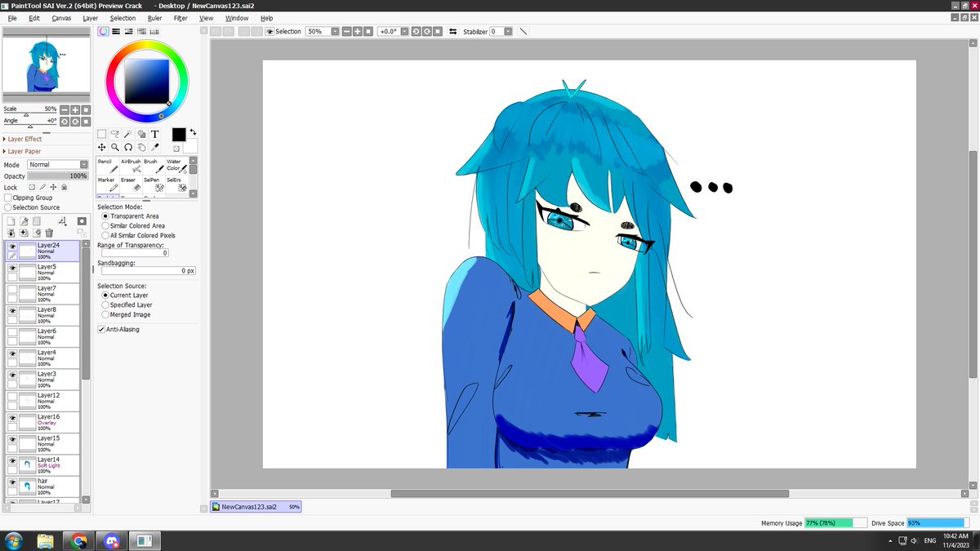Choose the Water Color brush
980x551 pixels.
176,167
